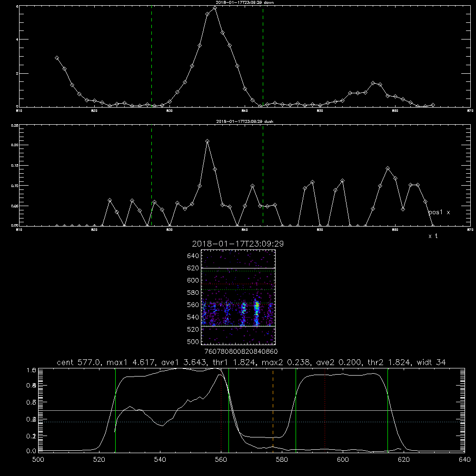Click the green vertical line near 525 in bottom plot
476x476 pixels.
115,410
